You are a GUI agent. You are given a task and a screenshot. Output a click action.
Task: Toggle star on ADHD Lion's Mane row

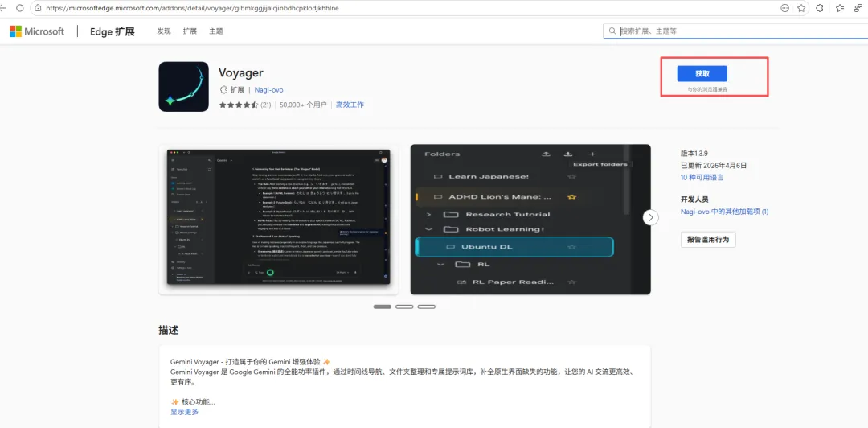(x=572, y=197)
